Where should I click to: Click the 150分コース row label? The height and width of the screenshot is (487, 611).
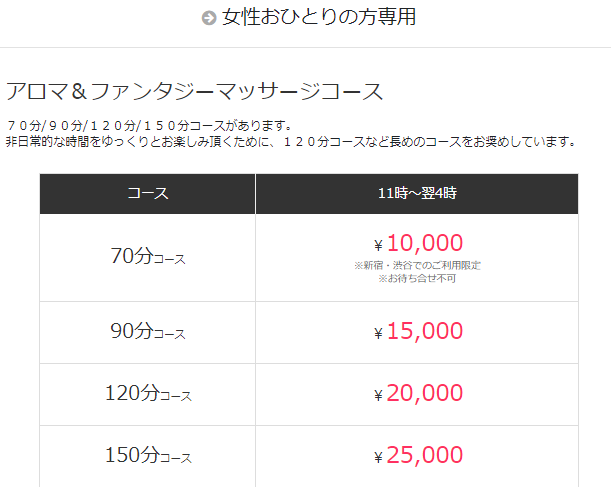pos(148,456)
